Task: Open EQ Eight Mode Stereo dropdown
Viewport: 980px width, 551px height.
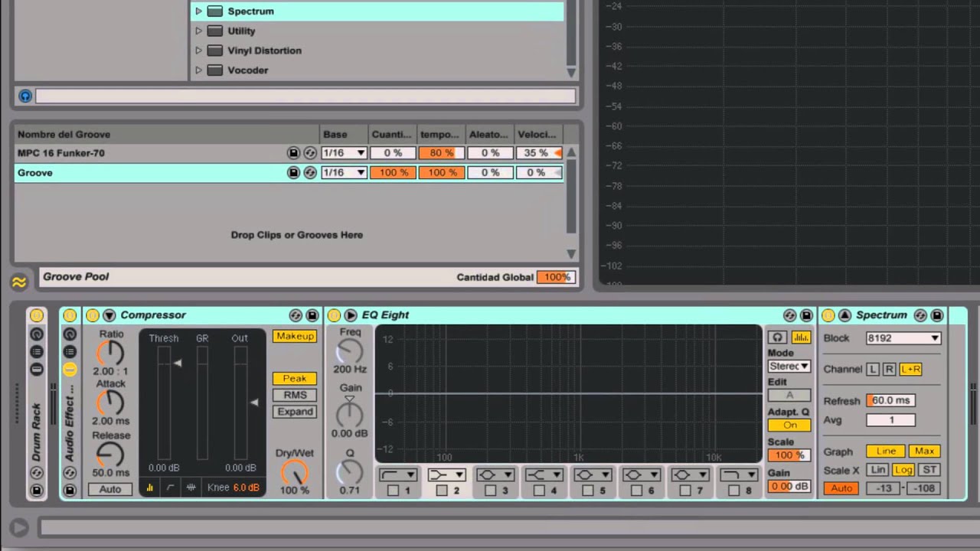Action: 789,366
